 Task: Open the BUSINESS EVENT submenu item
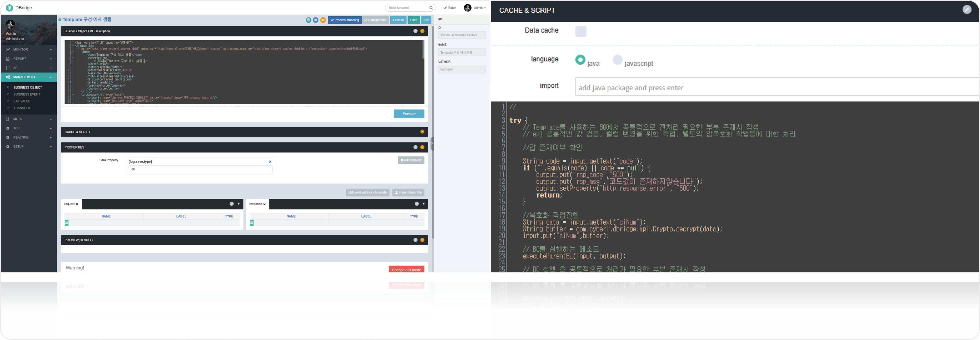tap(26, 94)
